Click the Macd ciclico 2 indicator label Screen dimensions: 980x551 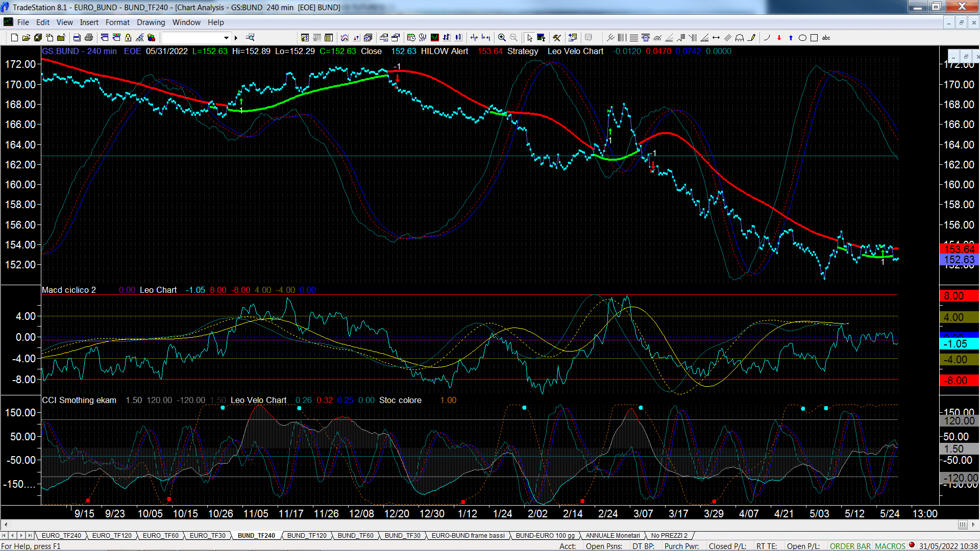(x=69, y=290)
